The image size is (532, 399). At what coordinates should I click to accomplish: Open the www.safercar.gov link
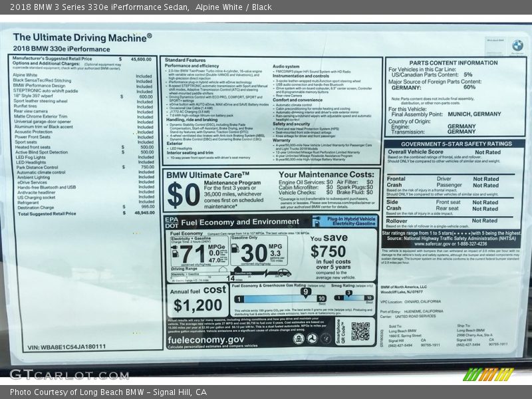tap(432, 244)
